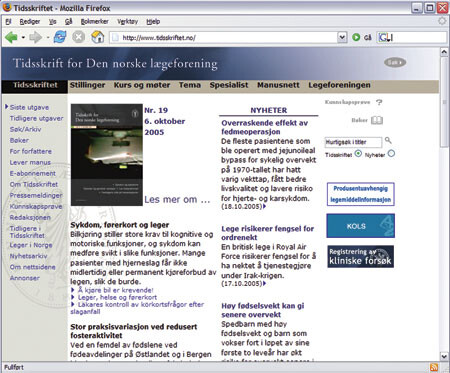
Task: Open the Annonser sidebar link
Action: 25,278
